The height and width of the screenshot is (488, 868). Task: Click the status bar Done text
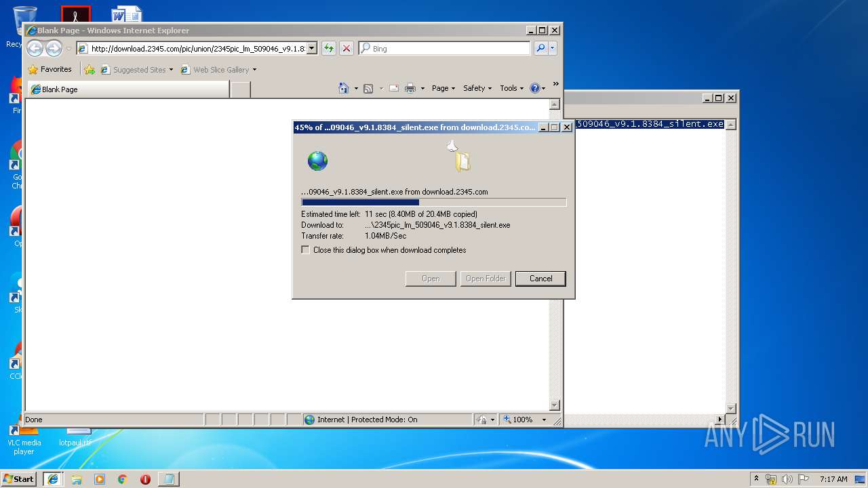click(x=34, y=420)
